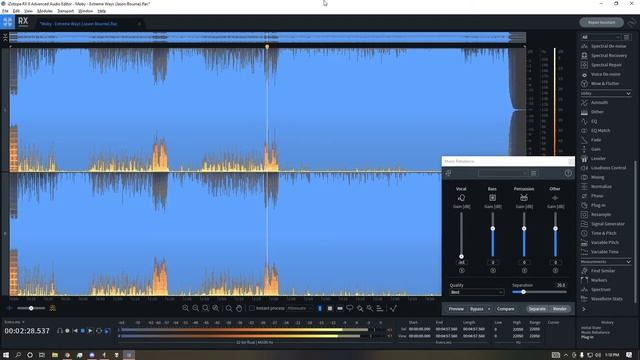640x360 pixels.
Task: Open the Transport menu
Action: [x=65, y=11]
